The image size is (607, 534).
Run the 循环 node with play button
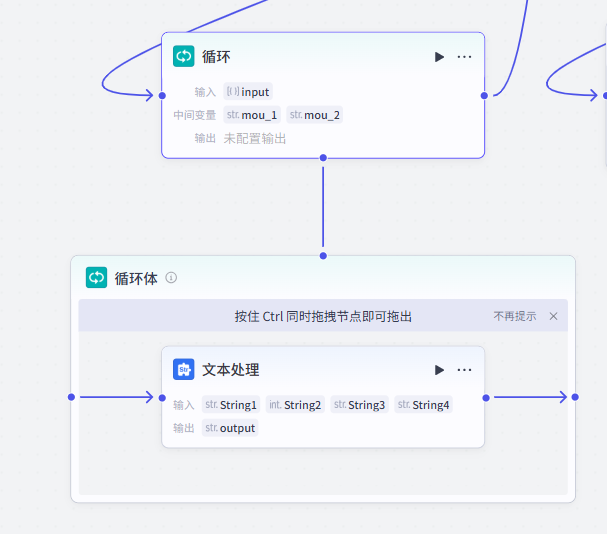[x=439, y=57]
